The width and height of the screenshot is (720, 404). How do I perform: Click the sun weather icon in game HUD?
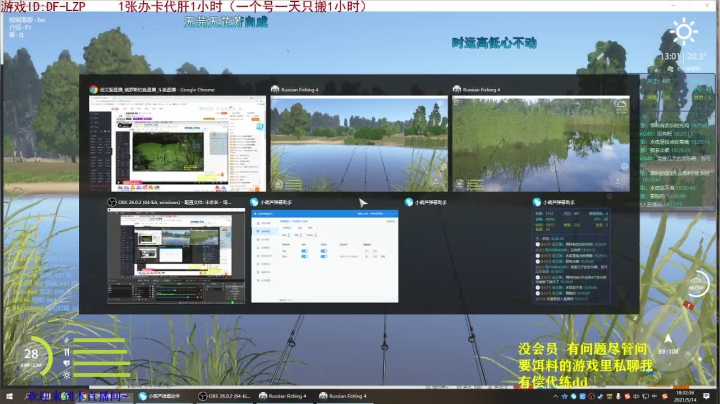point(684,32)
